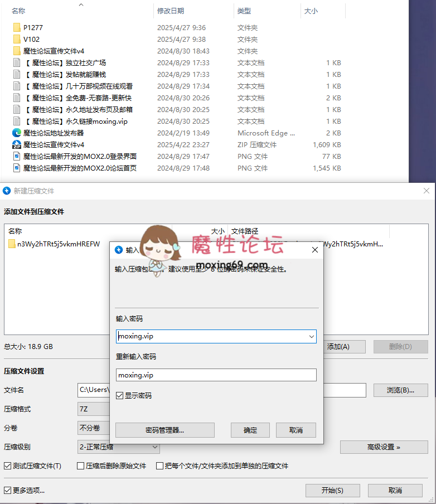Image resolution: width=436 pixels, height=504 pixels.
Task: Open the 压缩格式 7Z dropdown
Action: click(x=94, y=409)
